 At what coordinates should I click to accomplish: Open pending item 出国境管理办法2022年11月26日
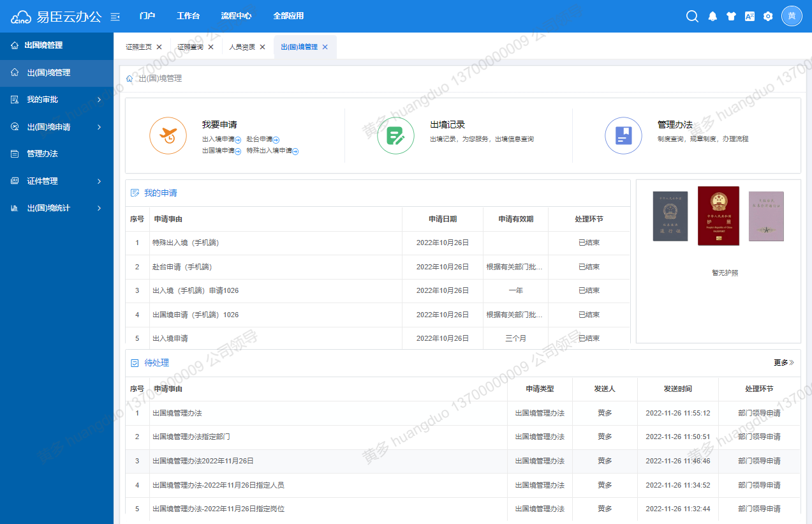(203, 461)
